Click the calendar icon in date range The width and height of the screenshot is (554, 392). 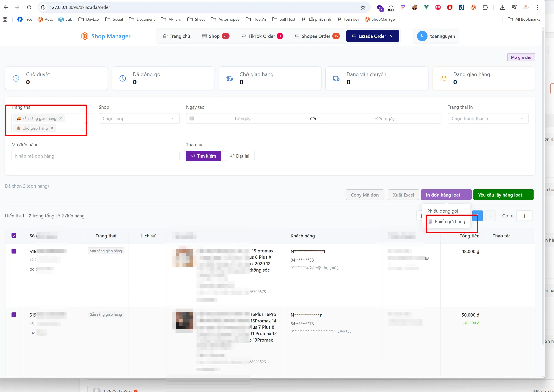click(191, 118)
